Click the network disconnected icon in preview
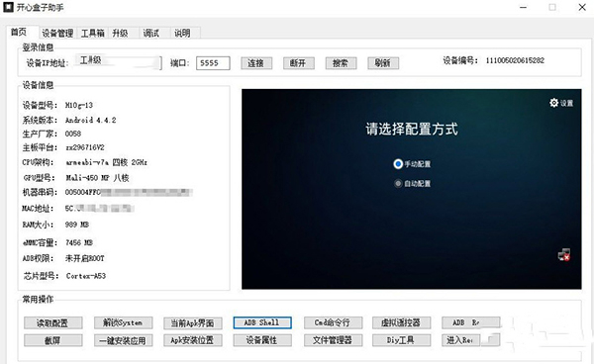Viewport: 594px width, 364px height. tap(564, 255)
